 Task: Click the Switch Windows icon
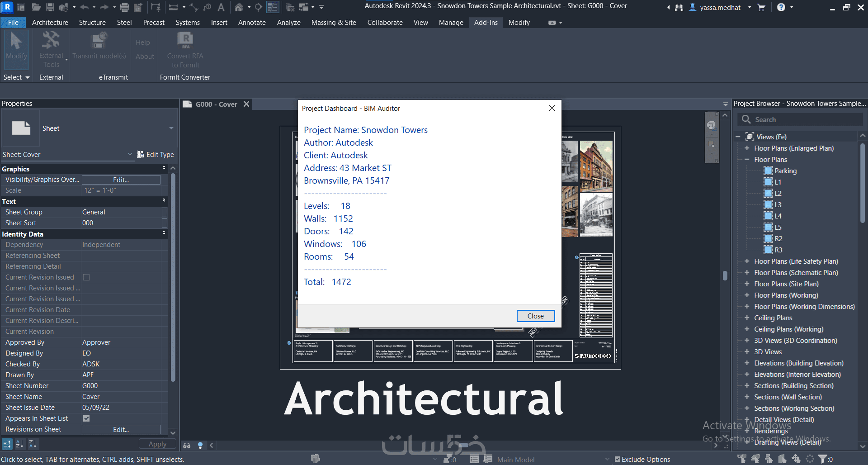(x=304, y=7)
